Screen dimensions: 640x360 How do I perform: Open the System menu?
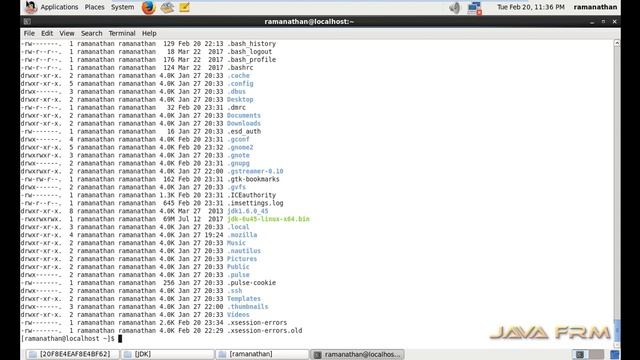(x=122, y=7)
